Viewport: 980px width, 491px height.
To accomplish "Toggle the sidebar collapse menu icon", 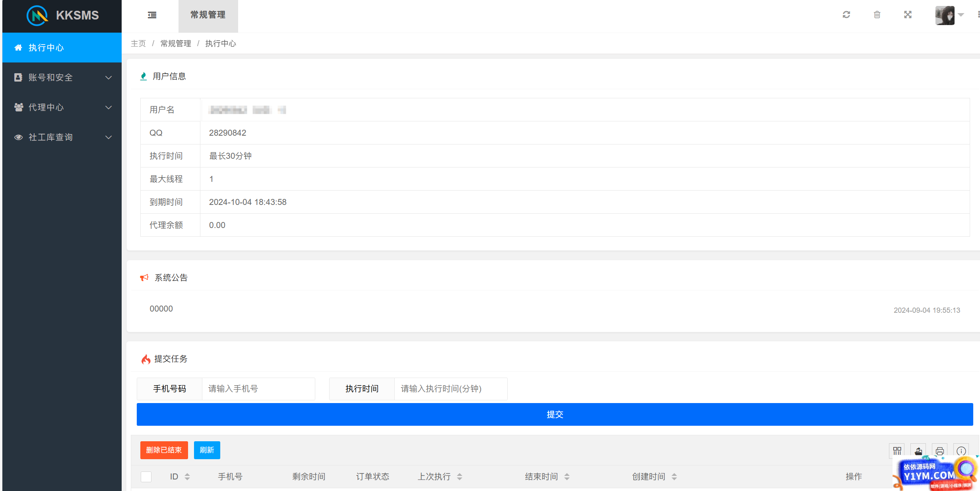I will coord(152,15).
